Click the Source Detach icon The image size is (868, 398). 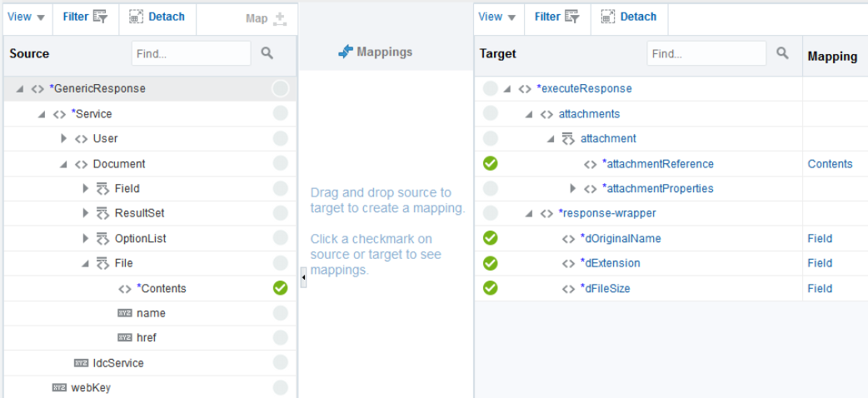(137, 17)
